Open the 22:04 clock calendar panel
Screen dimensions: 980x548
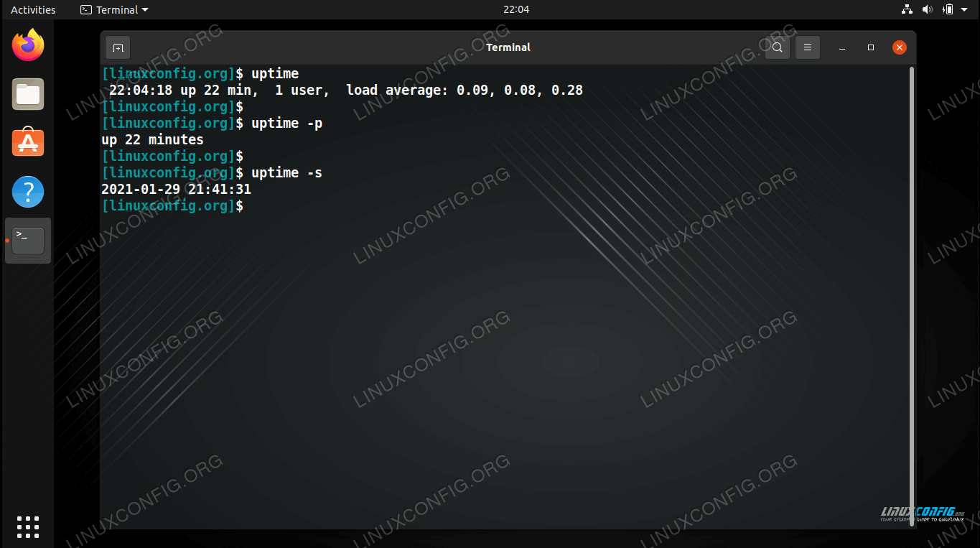tap(516, 9)
